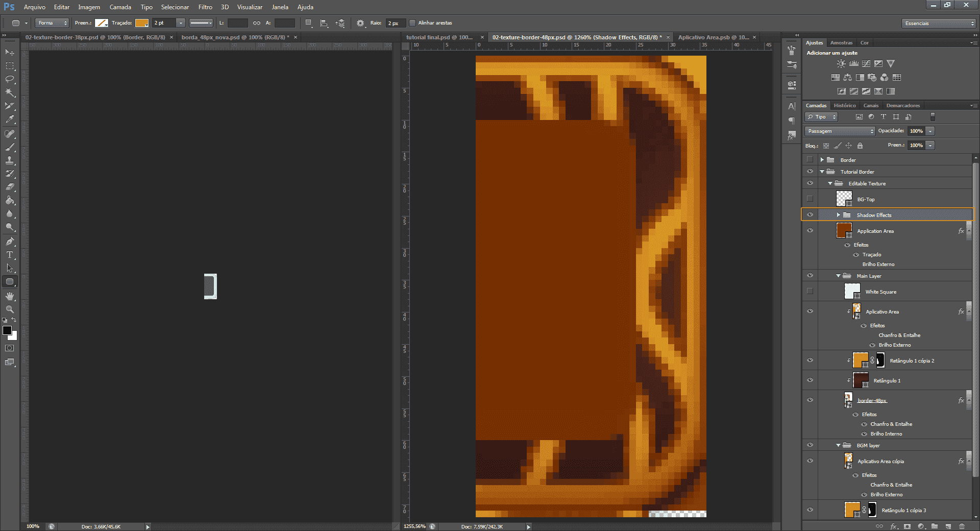The width and height of the screenshot is (980, 531).
Task: Select the Magic Wand tool
Action: [x=10, y=92]
